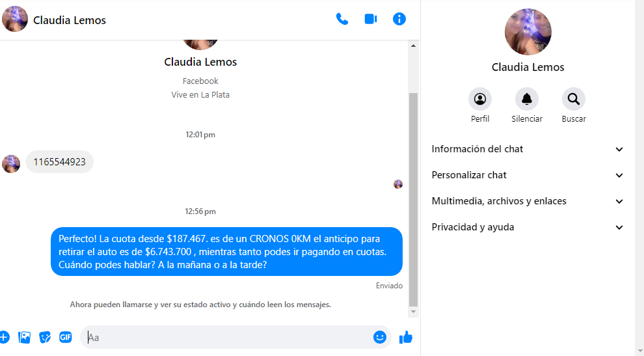Toggle conversation info panel with info icon
The width and height of the screenshot is (644, 356).
(x=399, y=19)
